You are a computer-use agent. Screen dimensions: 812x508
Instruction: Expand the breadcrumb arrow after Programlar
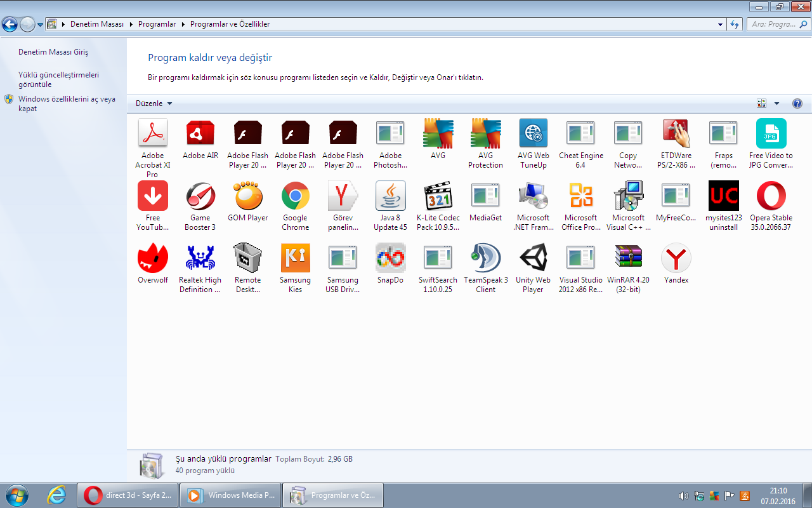[183, 24]
